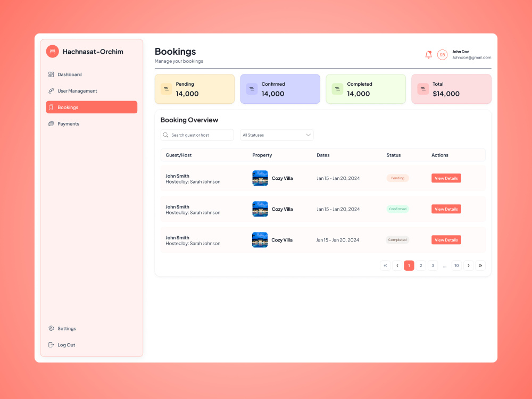Viewport: 532px width, 399px height.
Task: Click the Johndoe@gmail.com email text
Action: click(x=471, y=57)
